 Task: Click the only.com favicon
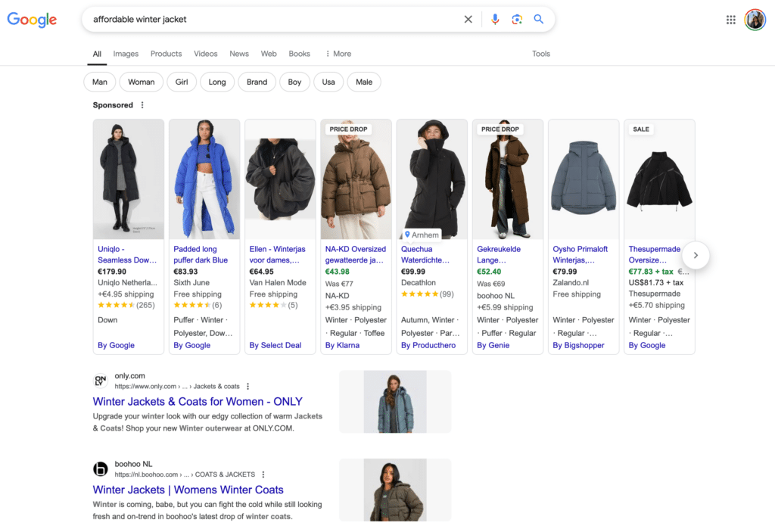point(101,381)
